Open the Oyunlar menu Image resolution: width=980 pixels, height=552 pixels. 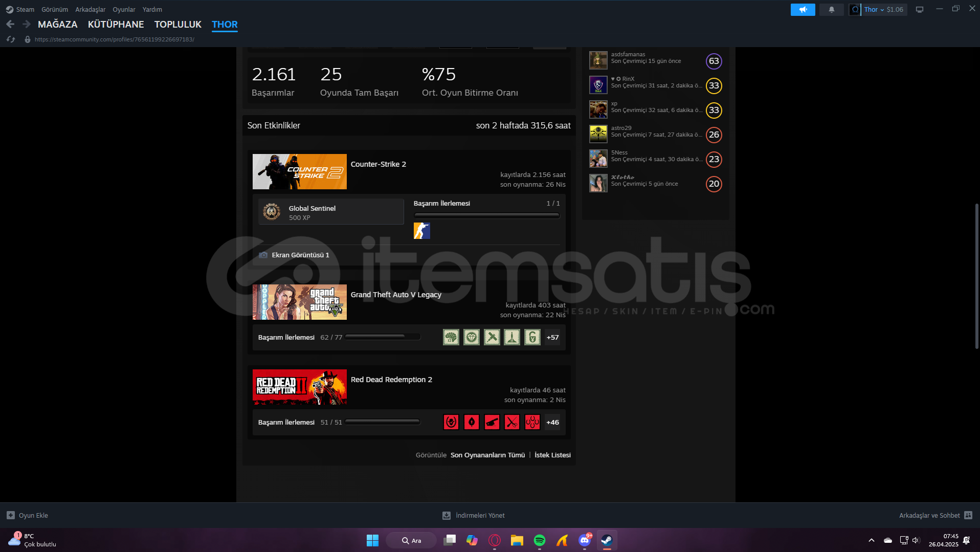(124, 9)
